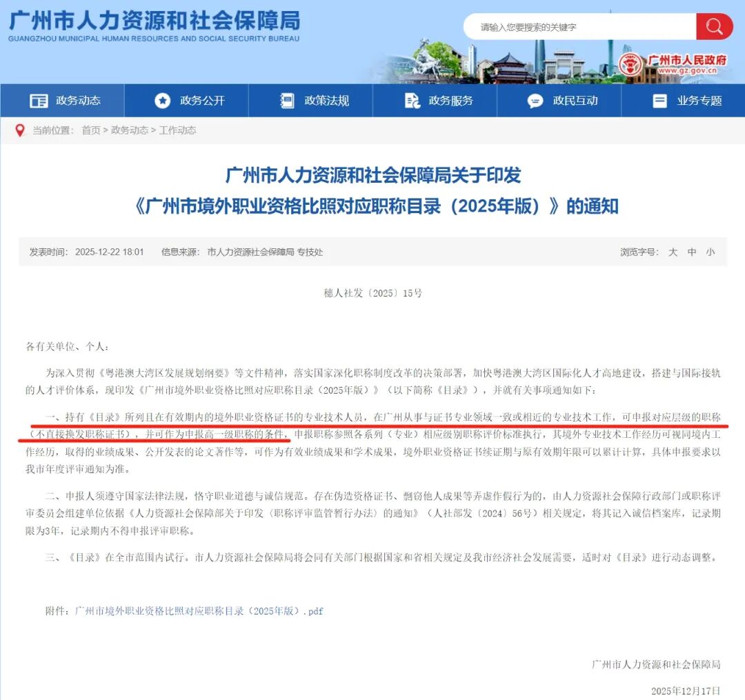745x700 pixels.
Task: Click the 政务动态 newspaper icon
Action: tap(39, 101)
